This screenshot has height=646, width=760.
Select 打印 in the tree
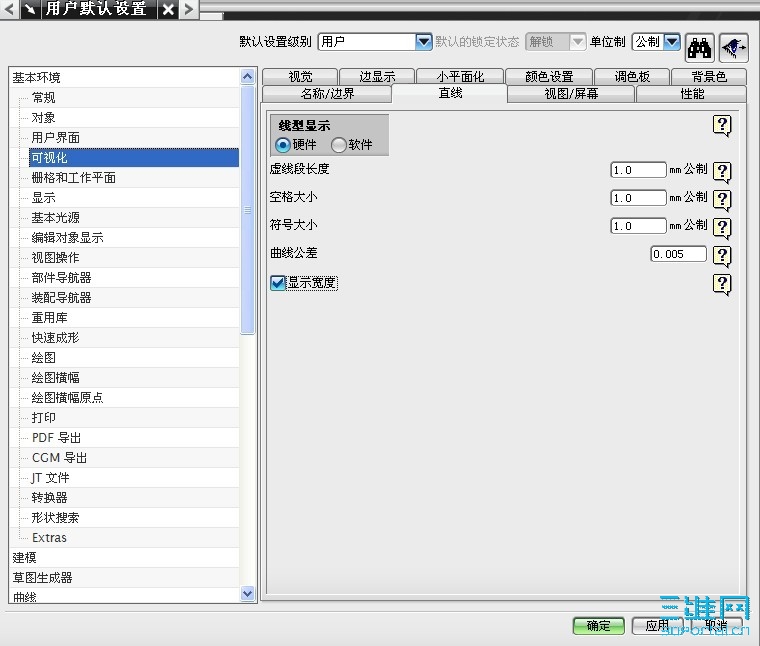coord(43,417)
